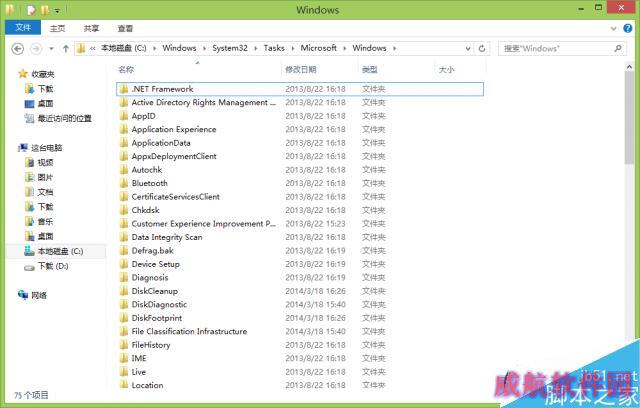This screenshot has height=408, width=640.
Task: Open 最近访问的位置 in favorites
Action: click(x=64, y=119)
